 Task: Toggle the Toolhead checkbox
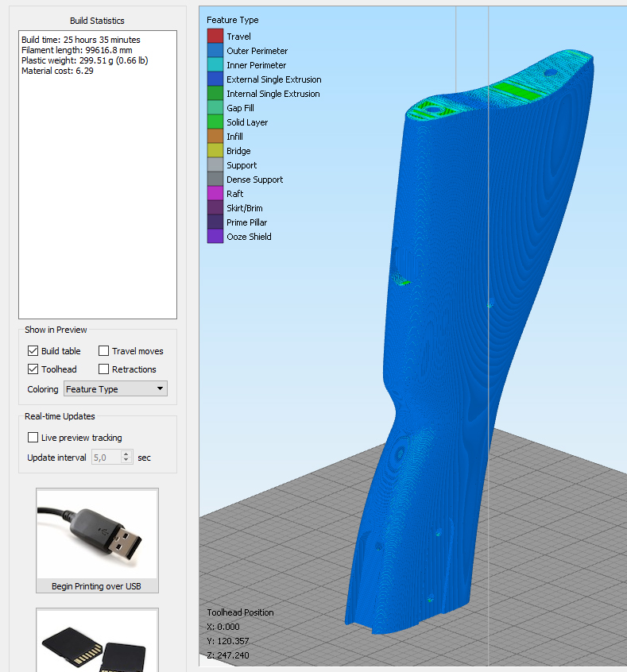(33, 369)
